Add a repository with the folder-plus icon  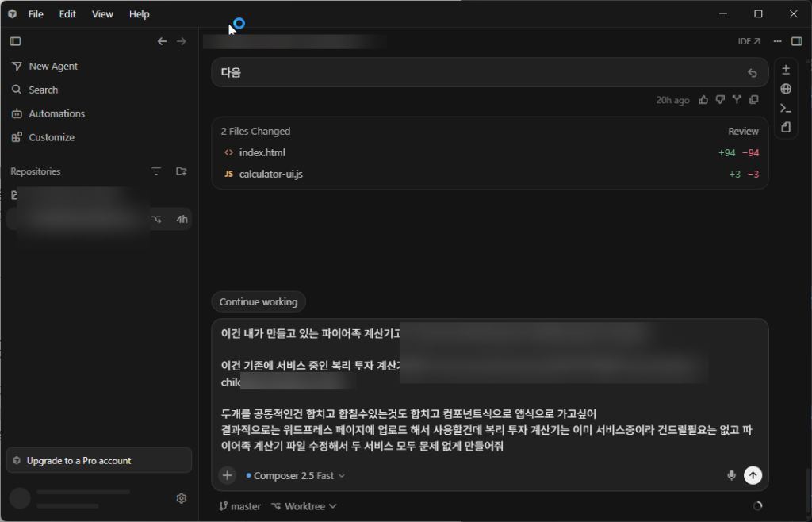tap(182, 171)
